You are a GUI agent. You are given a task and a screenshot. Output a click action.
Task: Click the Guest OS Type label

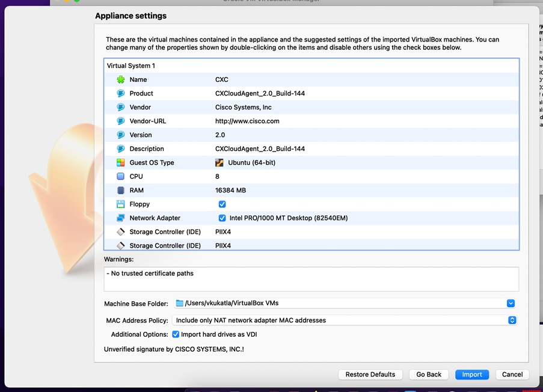[152, 163]
